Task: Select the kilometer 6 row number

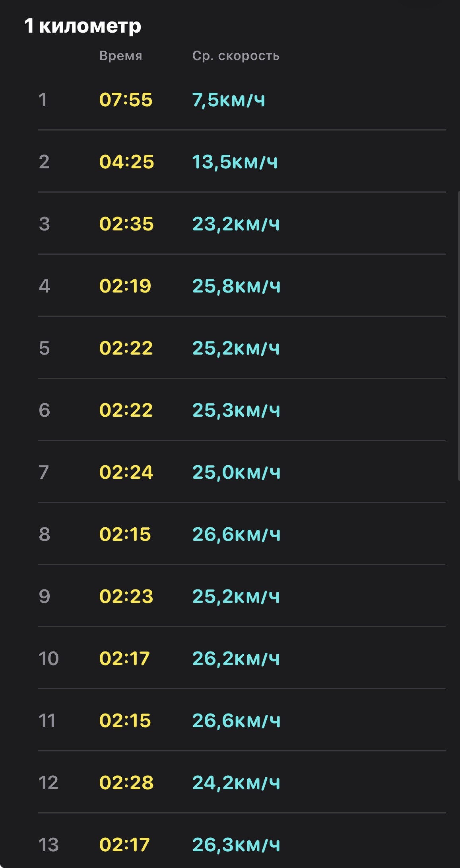Action: [x=45, y=410]
